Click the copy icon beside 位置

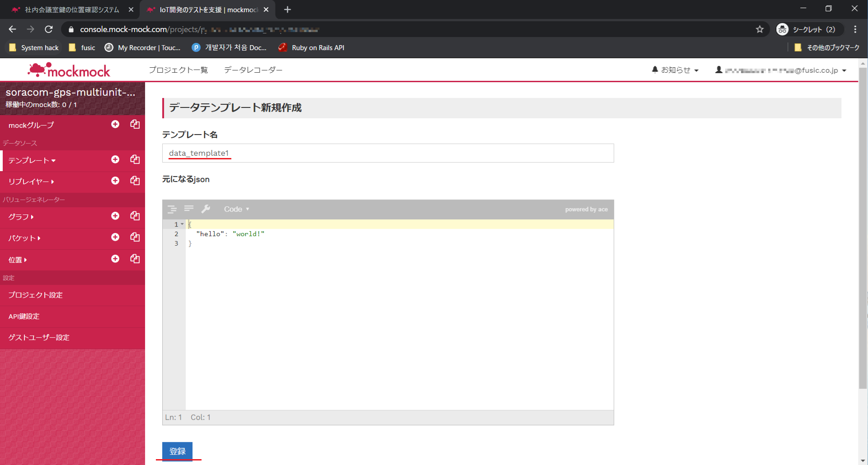135,259
